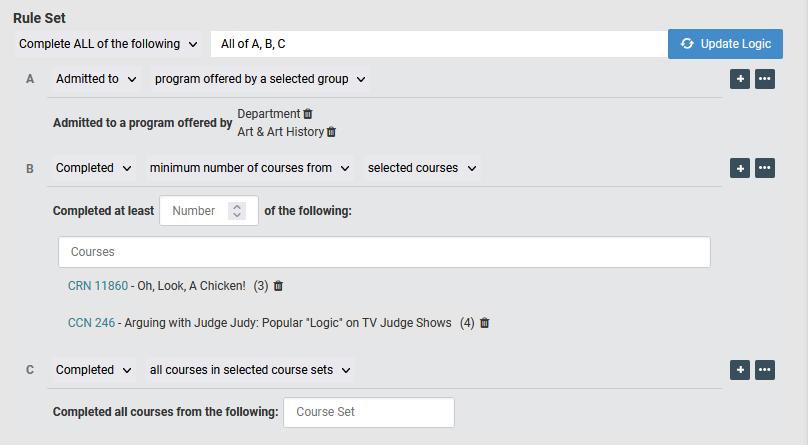The width and height of the screenshot is (808, 445).
Task: Expand 'all courses in selected course sets' dropdown
Action: point(250,370)
